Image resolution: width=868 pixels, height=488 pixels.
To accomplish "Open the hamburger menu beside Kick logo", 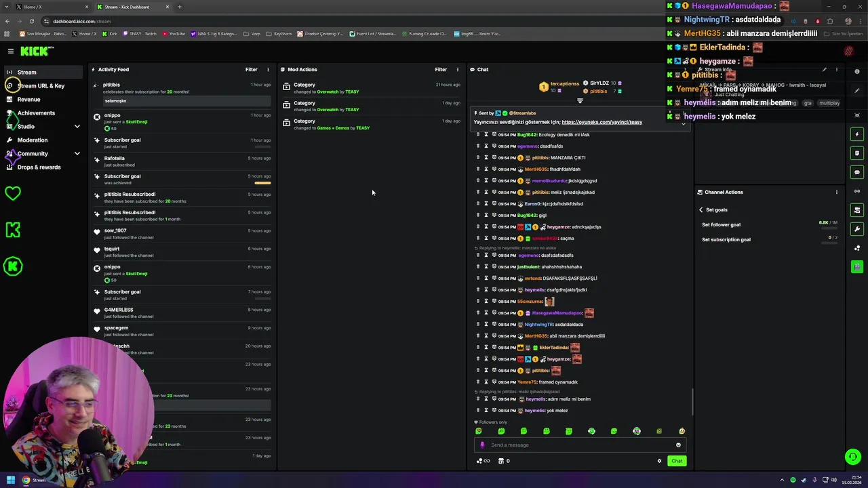I will tap(10, 51).
